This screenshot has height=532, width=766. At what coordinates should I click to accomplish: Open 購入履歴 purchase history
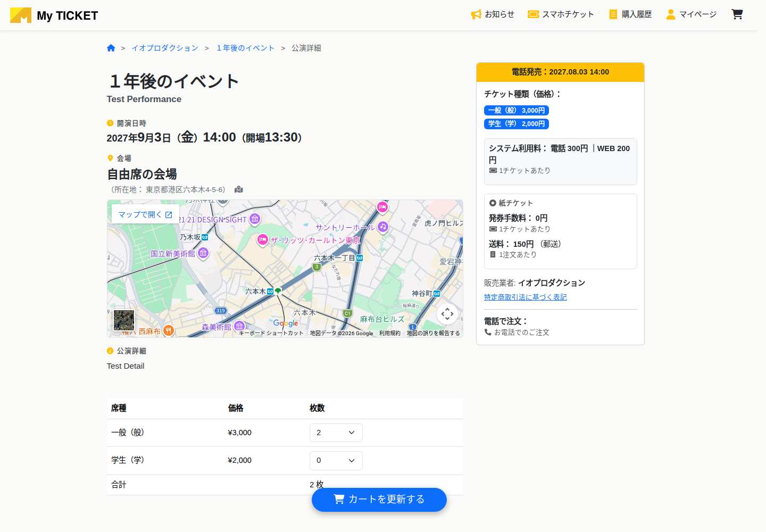(630, 14)
